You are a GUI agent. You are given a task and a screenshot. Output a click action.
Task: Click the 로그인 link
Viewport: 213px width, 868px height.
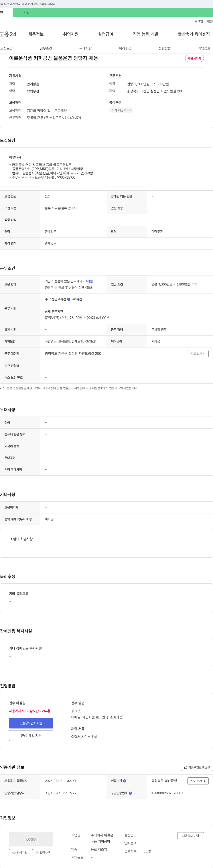coord(199,21)
